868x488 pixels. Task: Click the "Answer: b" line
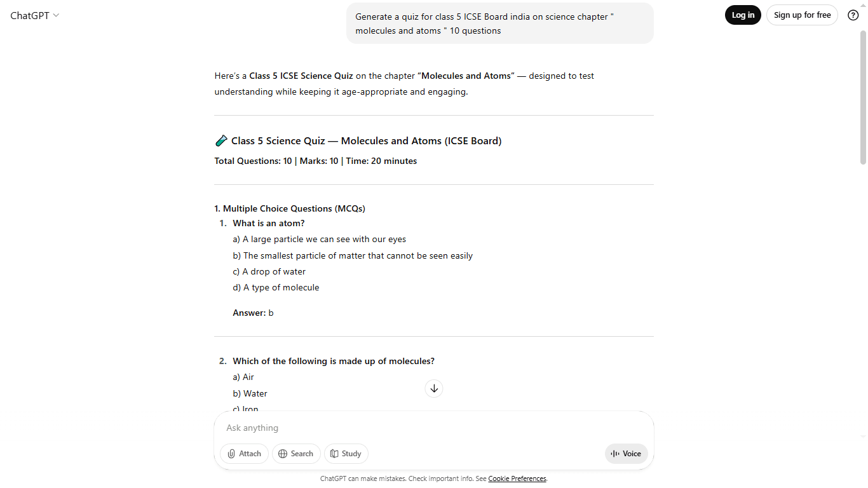point(253,313)
